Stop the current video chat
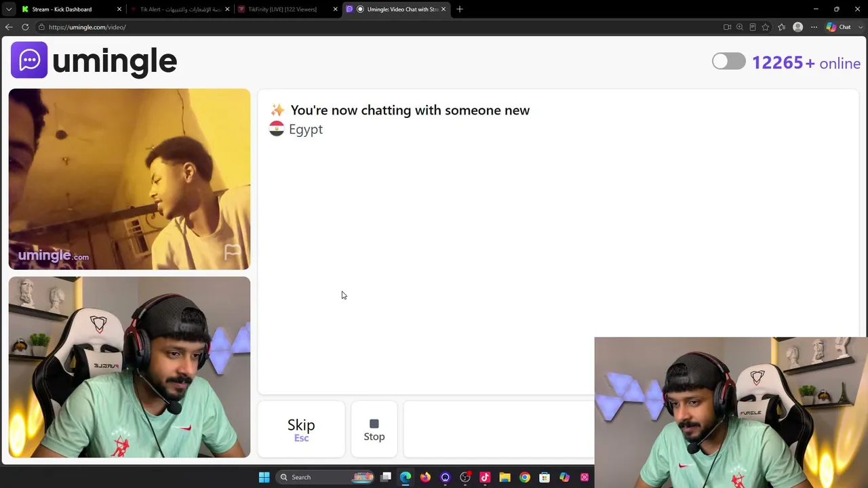This screenshot has height=488, width=868. tap(374, 430)
